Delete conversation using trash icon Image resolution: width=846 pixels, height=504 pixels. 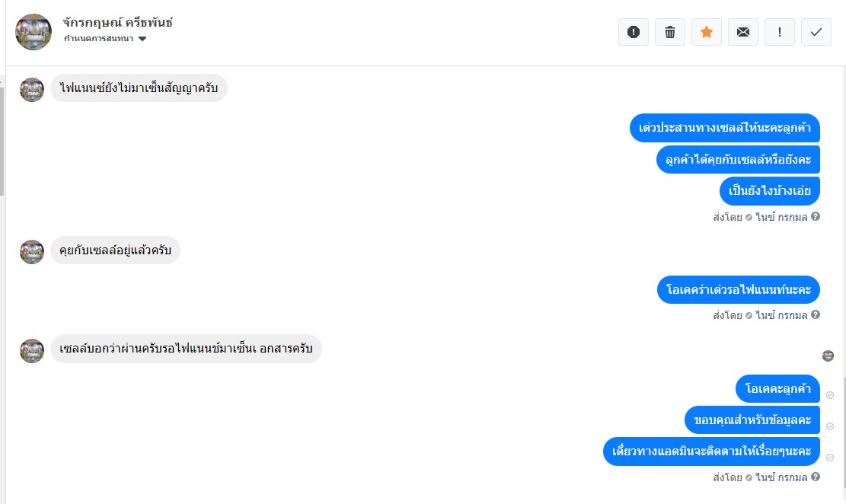click(x=670, y=32)
